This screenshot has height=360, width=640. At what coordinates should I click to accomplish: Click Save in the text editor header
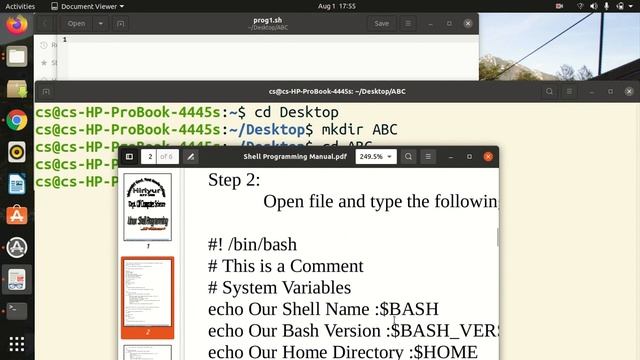(x=382, y=24)
